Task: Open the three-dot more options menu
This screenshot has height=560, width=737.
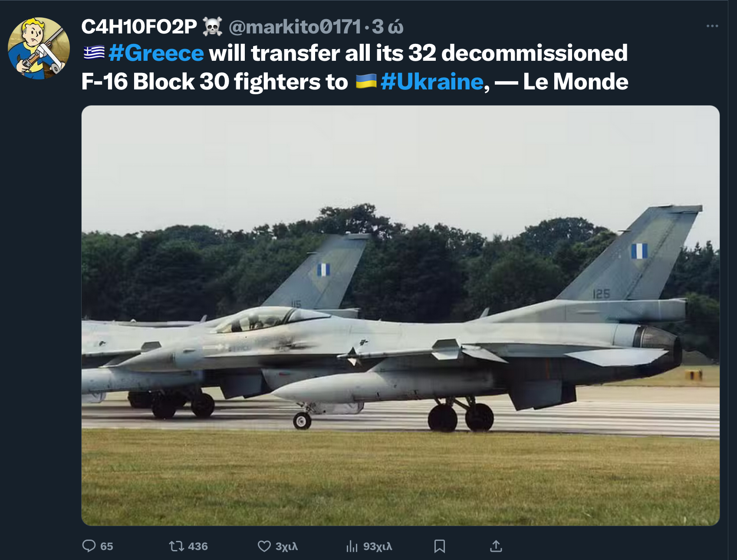Action: click(712, 26)
